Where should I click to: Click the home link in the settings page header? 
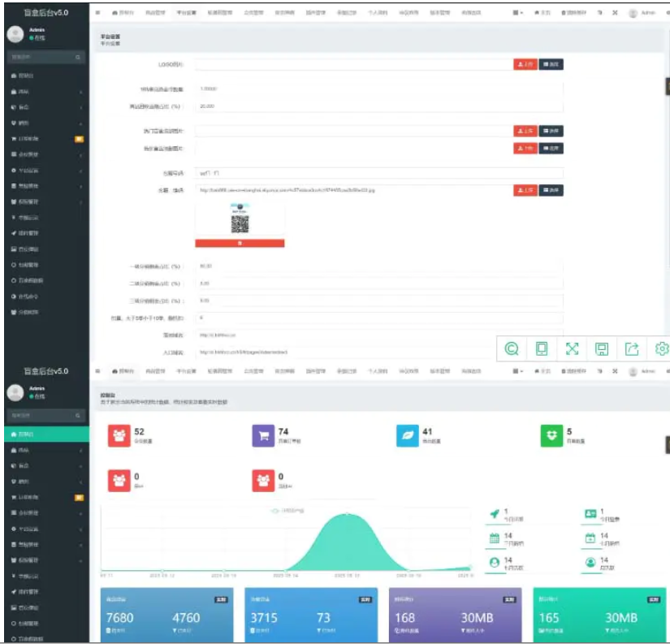pos(542,13)
